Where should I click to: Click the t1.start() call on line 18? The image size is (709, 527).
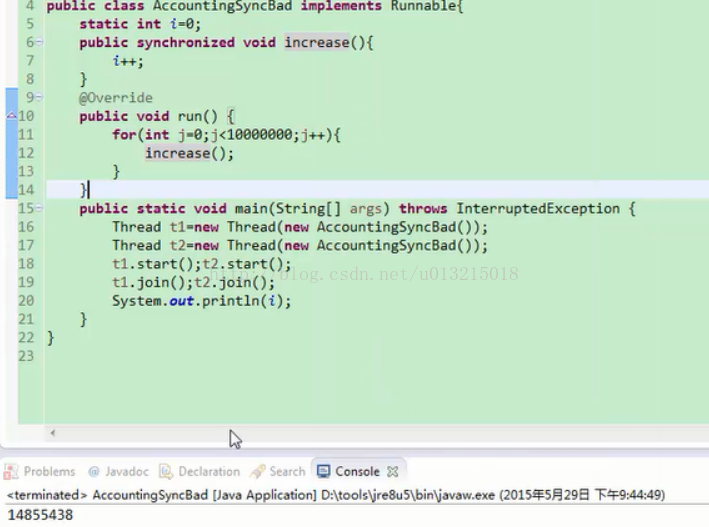point(156,264)
